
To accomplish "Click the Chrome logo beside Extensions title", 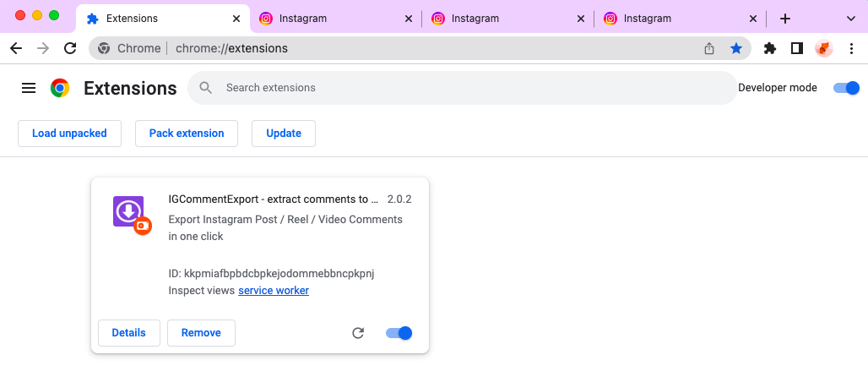I will 60,88.
